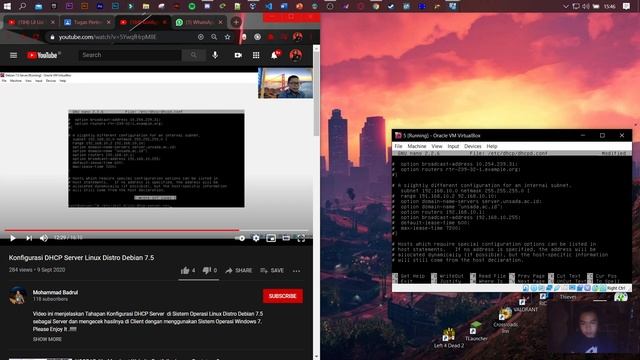Click the Right Ctrl host key indicator

616,288
